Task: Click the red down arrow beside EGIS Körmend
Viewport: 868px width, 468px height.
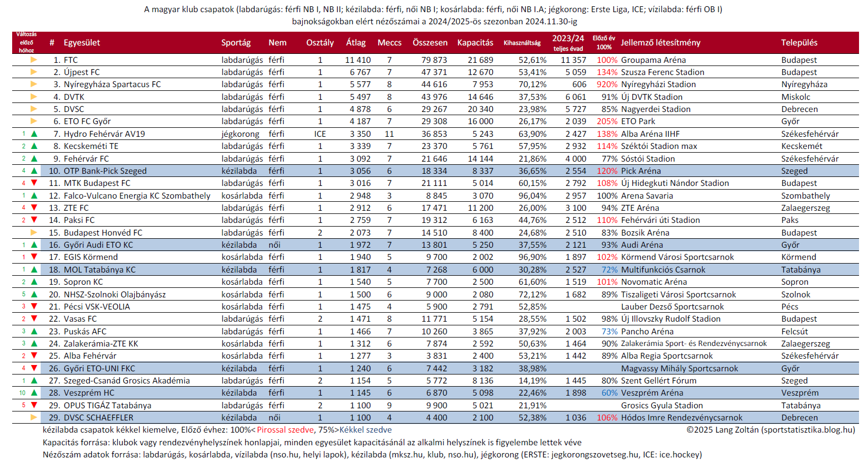Action: [34, 257]
